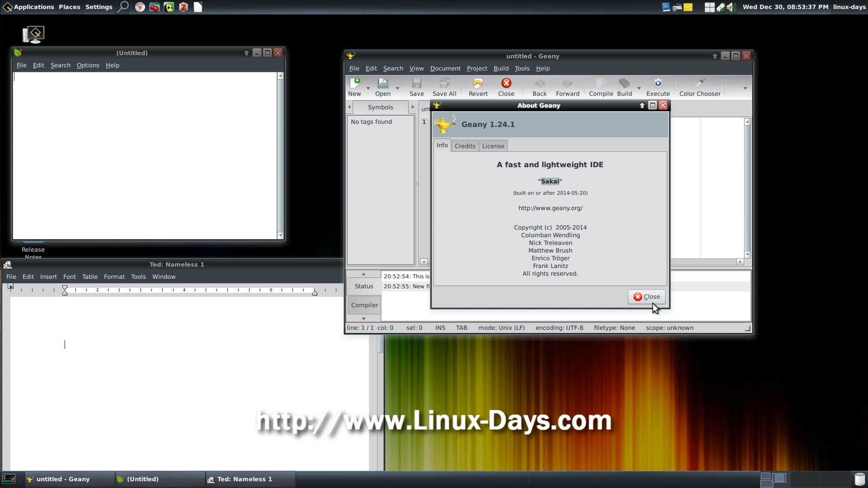Open the desktop computer icon at top left
The image size is (868, 488).
(33, 34)
